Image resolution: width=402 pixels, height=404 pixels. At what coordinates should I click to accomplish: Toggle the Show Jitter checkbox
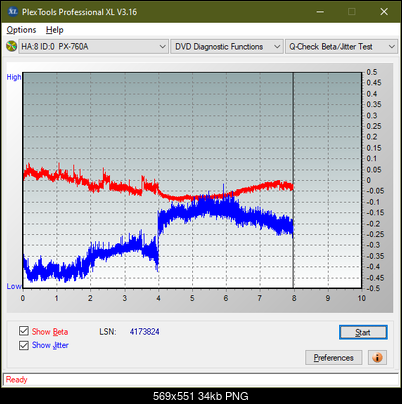24,345
